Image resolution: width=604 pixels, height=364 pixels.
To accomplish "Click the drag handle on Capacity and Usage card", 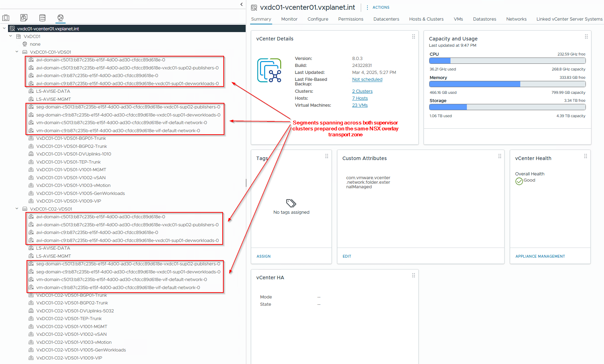I will click(x=586, y=37).
